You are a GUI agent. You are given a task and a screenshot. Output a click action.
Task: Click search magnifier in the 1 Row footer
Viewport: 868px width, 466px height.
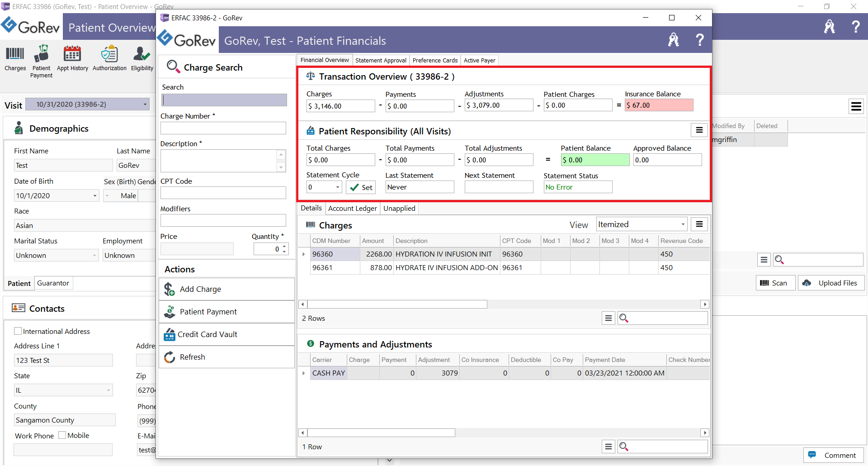tap(624, 447)
